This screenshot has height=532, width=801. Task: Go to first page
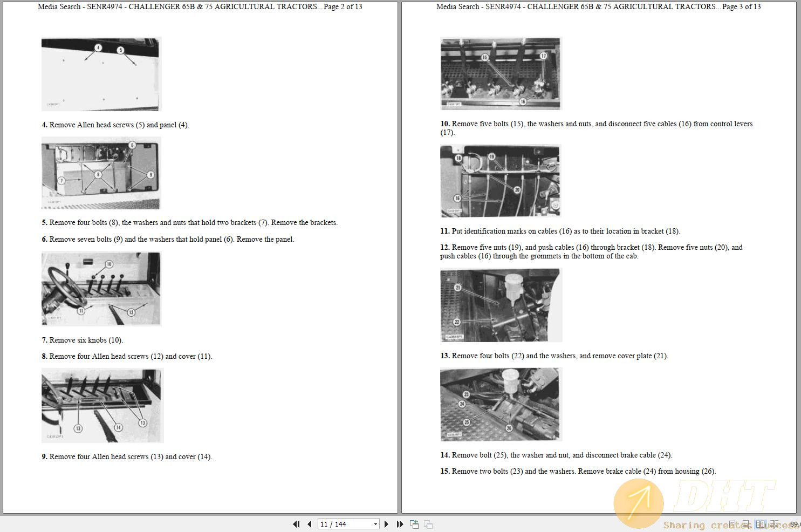(x=296, y=524)
